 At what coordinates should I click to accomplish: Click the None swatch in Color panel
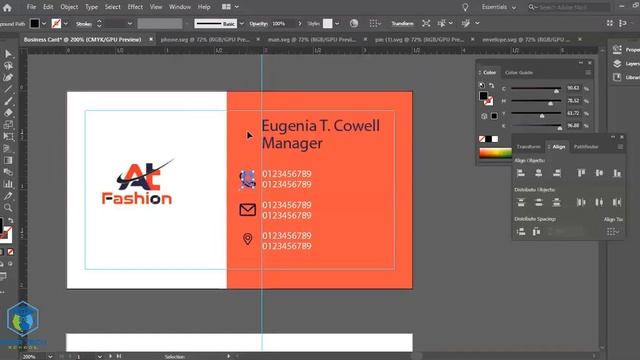tap(482, 139)
